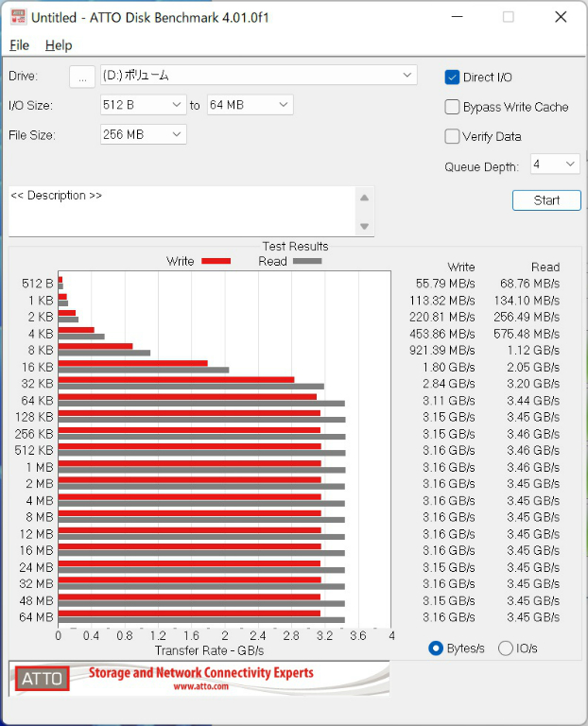Close the ATTO Disk Benchmark window
Viewport: 588px width, 726px height.
pos(561,17)
